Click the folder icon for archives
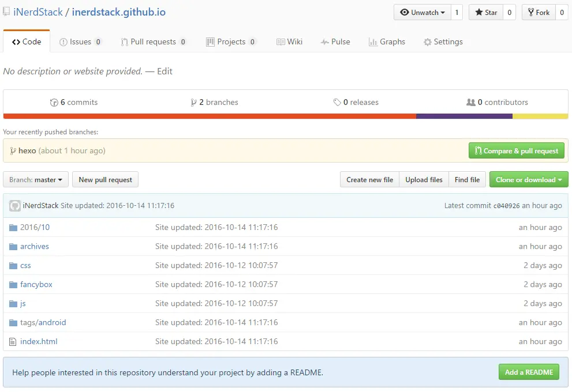 13,247
